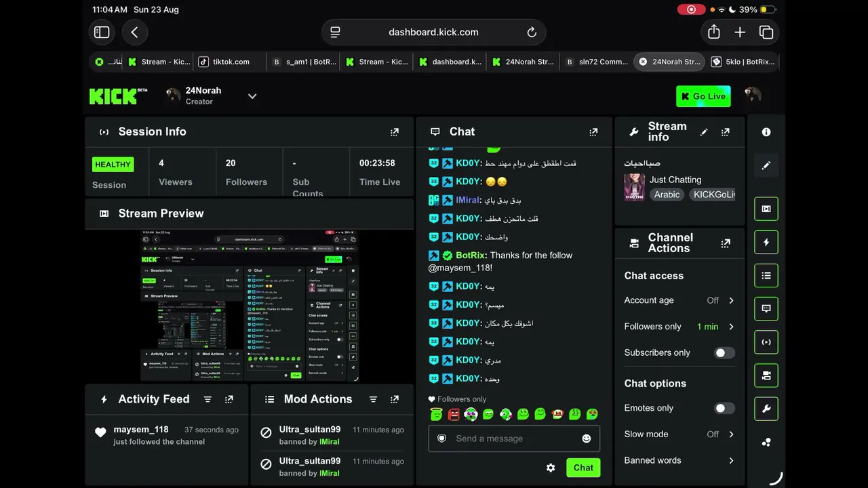The width and height of the screenshot is (868, 488).
Task: Toggle Emotes only chat switch
Action: 724,408
